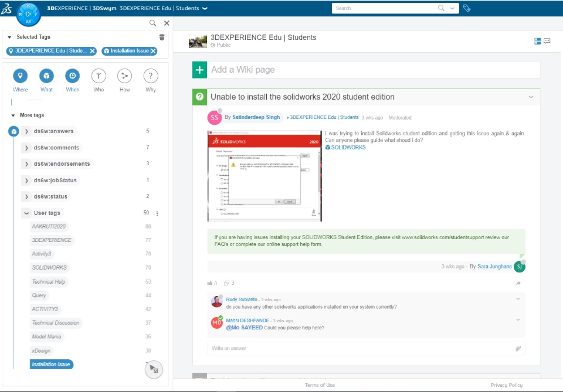Click the green plus Add Wiki icon
This screenshot has width=563, height=392.
pos(199,70)
